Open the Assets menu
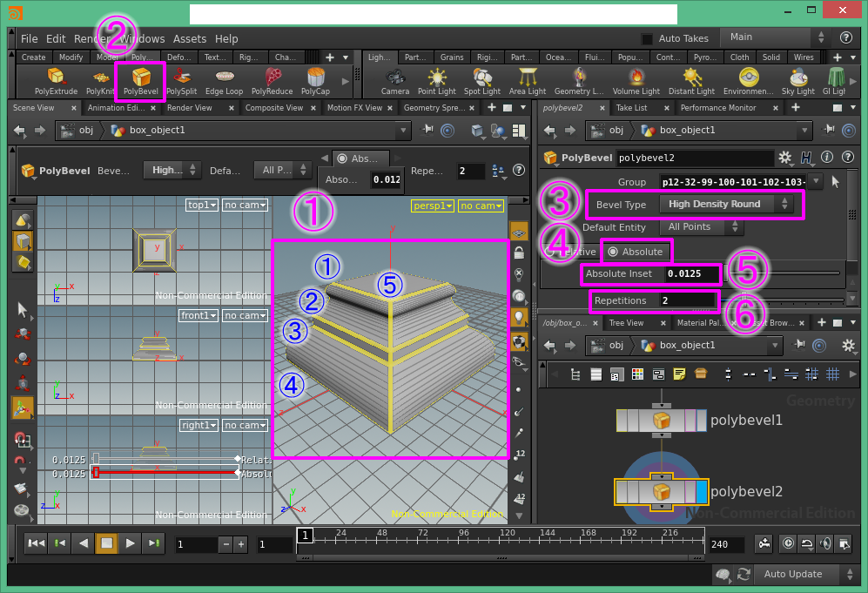 pyautogui.click(x=189, y=39)
